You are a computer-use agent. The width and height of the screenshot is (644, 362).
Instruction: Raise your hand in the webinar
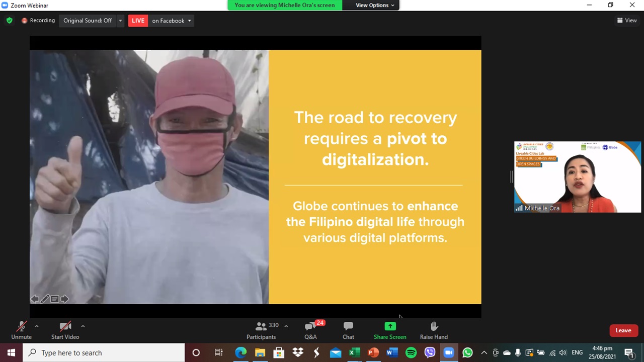(434, 330)
